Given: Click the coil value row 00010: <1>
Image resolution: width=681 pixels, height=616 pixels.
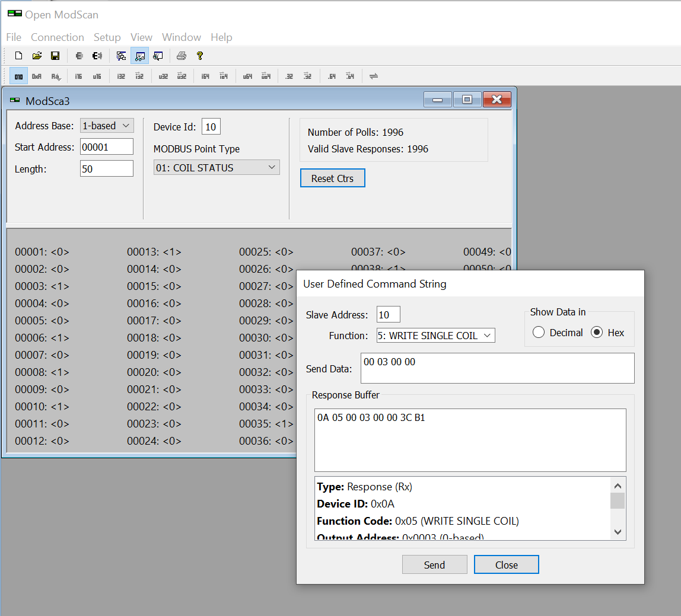Looking at the screenshot, I should coord(42,407).
